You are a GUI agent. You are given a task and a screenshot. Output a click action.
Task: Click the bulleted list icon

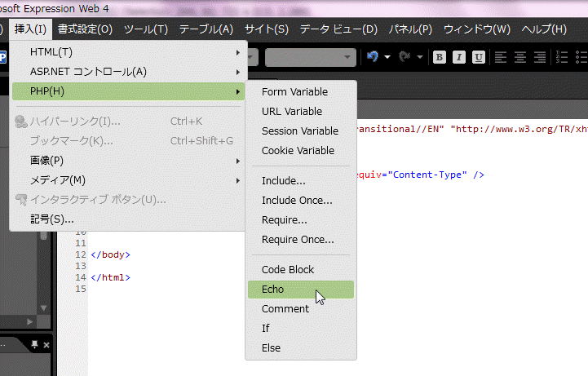[580, 57]
